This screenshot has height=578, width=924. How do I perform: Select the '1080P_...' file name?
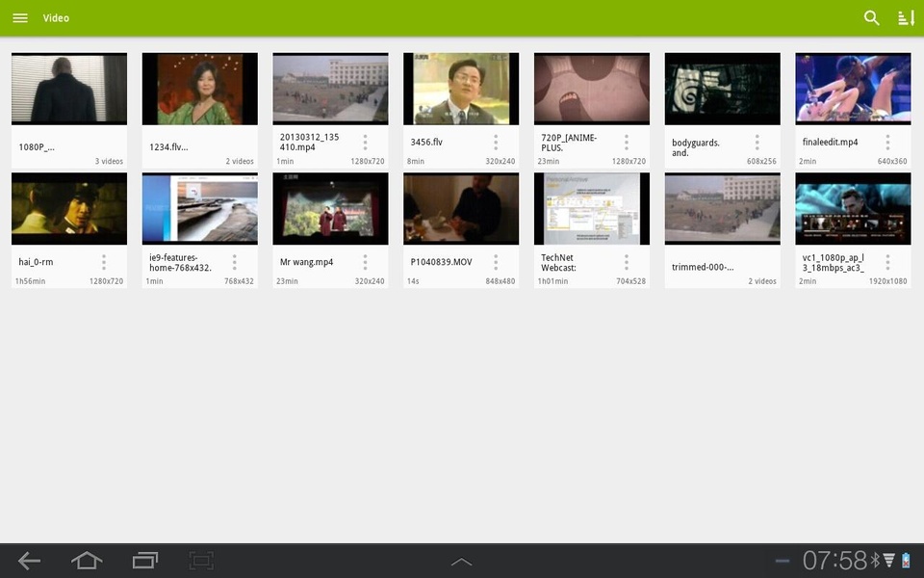coord(37,146)
